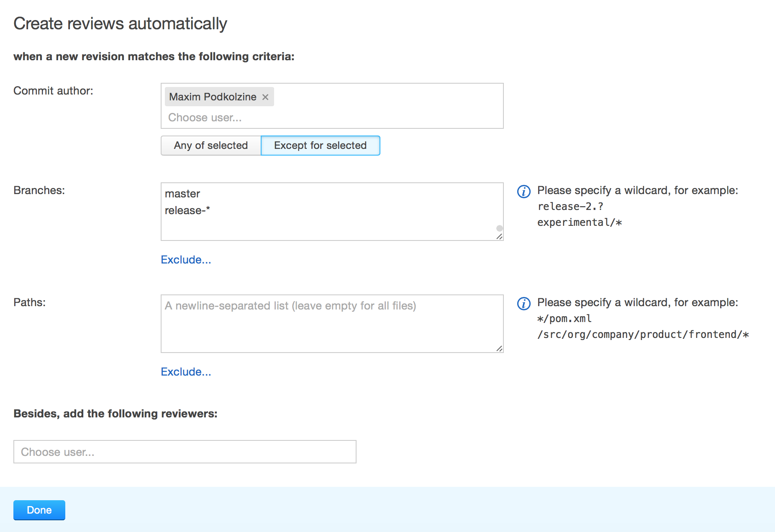Screen dimensions: 775x532
Task: Switch to "Except for selected" option
Action: 320,146
